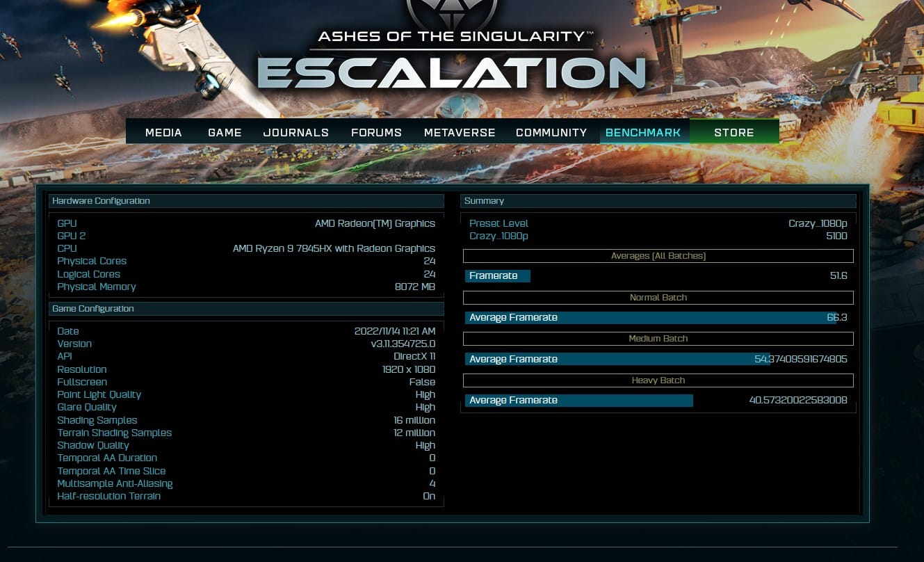The image size is (924, 562).
Task: Click the green STORE button
Action: (x=733, y=132)
